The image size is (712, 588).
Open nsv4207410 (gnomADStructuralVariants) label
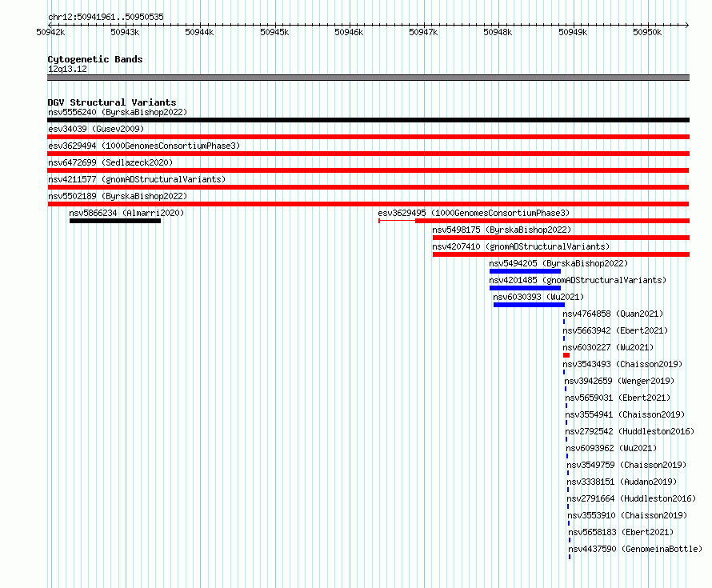click(x=521, y=246)
